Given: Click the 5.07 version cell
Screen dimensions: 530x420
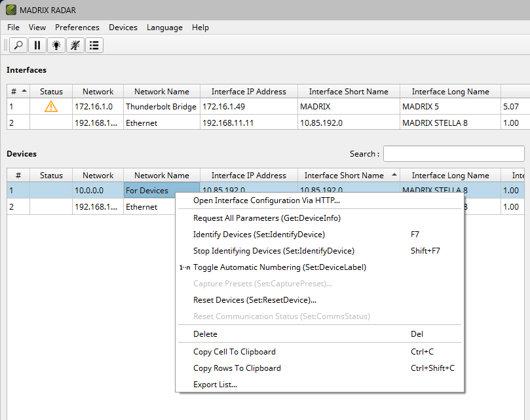Looking at the screenshot, I should (x=515, y=107).
